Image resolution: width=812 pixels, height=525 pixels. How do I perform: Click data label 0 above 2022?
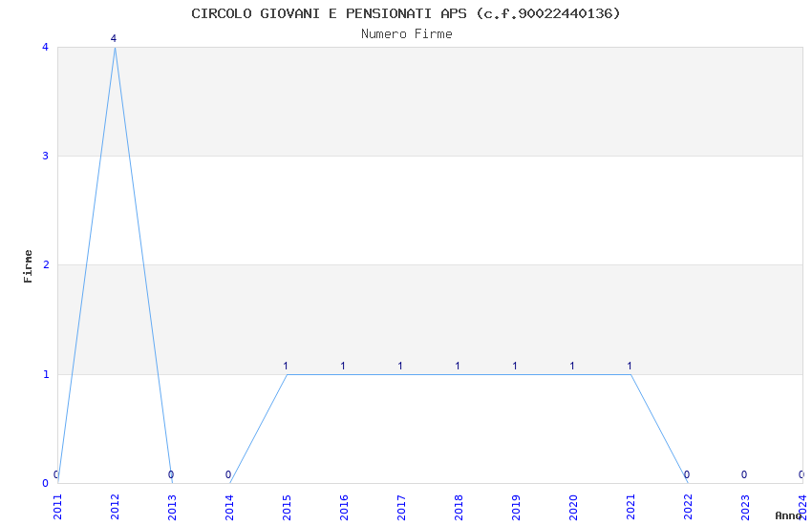click(x=687, y=474)
